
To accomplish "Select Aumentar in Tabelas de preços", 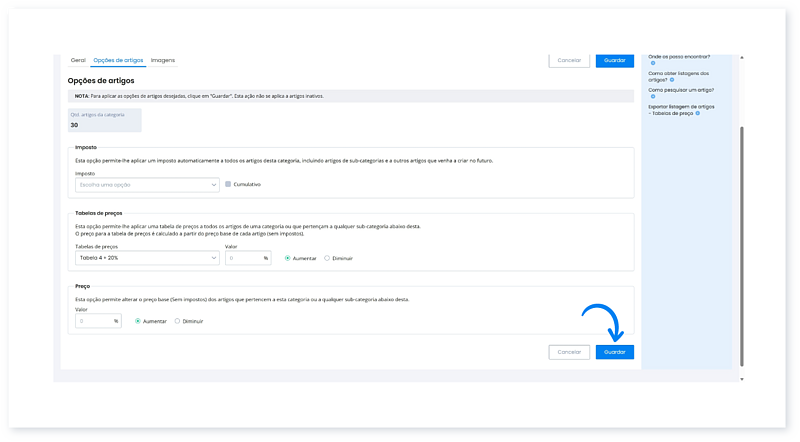I will pyautogui.click(x=288, y=258).
